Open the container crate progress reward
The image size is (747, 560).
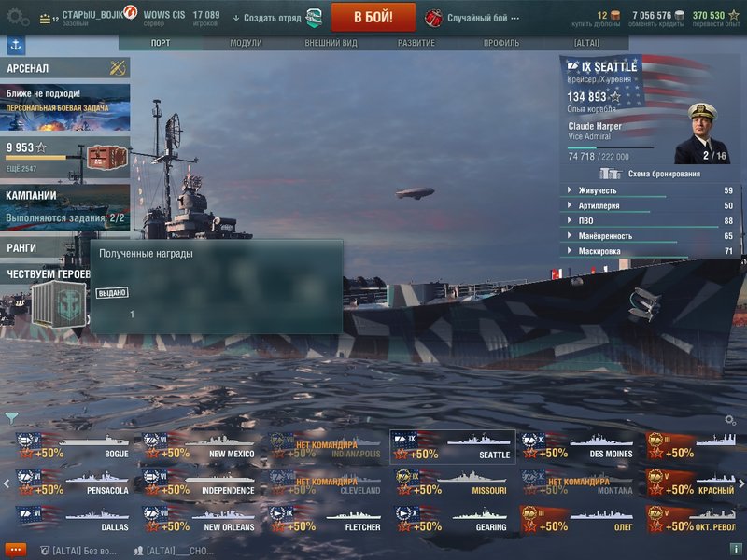tap(107, 158)
